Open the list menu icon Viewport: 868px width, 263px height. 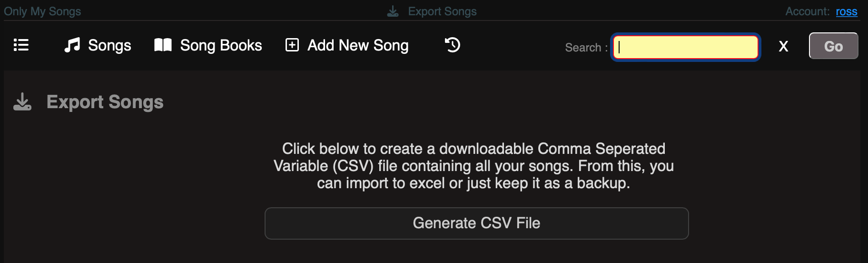pyautogui.click(x=21, y=45)
